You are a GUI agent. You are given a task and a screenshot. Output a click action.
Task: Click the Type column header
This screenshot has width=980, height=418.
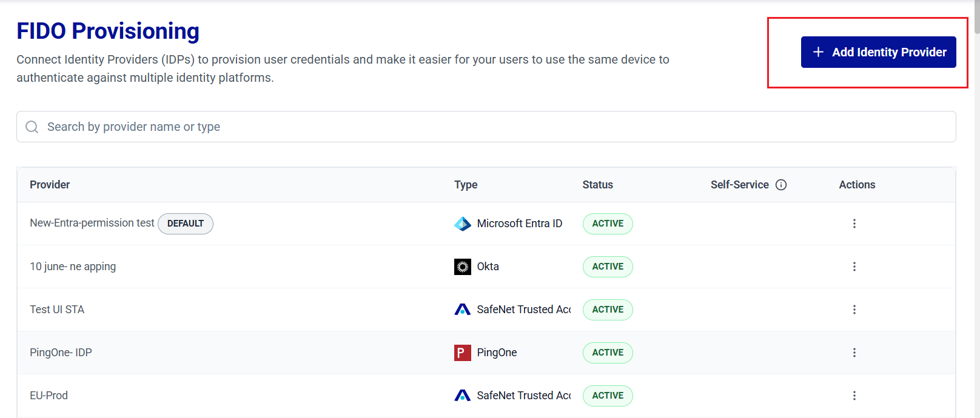[x=466, y=185]
